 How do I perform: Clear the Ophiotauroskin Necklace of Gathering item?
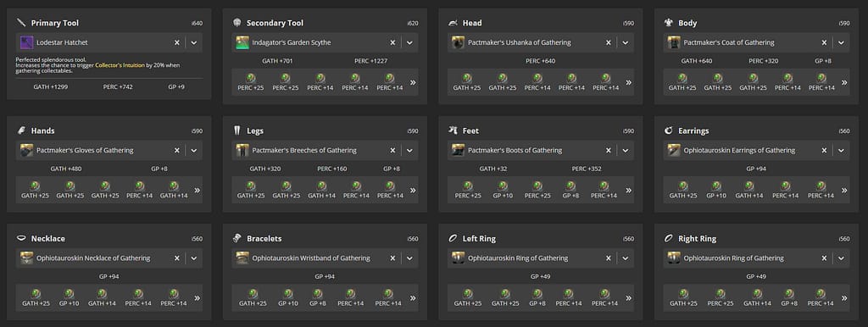pos(177,258)
